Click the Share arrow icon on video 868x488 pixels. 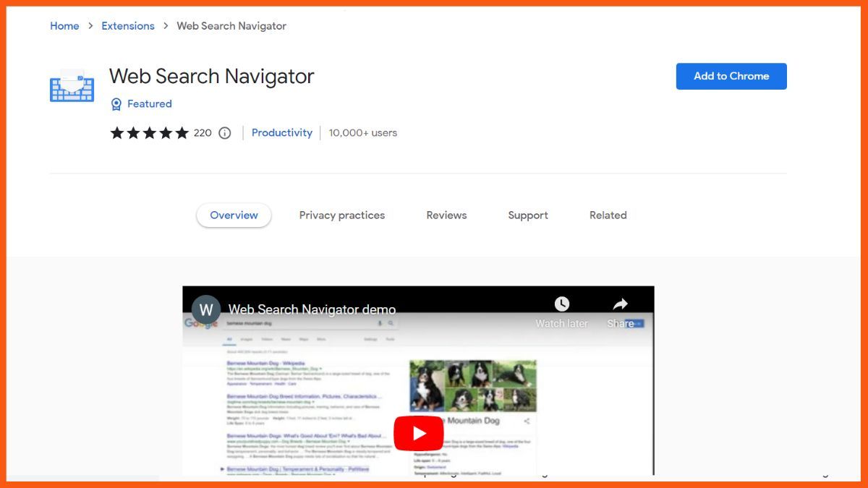(x=621, y=304)
